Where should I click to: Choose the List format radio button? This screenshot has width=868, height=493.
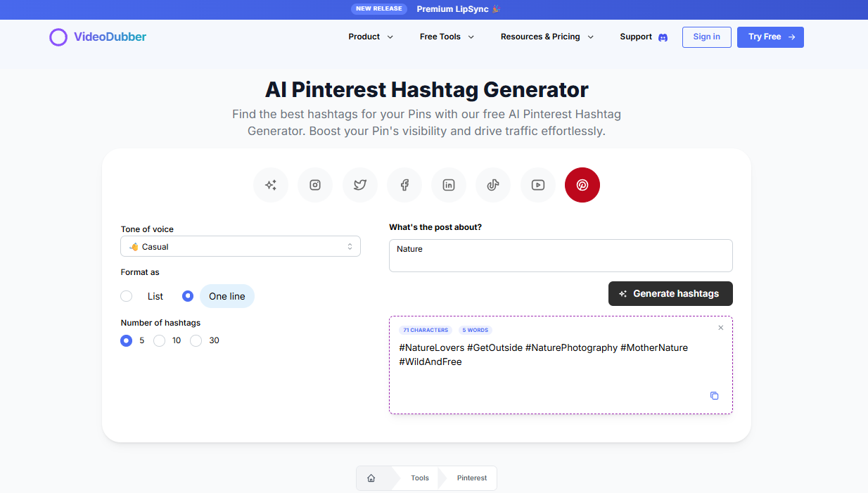pos(127,296)
